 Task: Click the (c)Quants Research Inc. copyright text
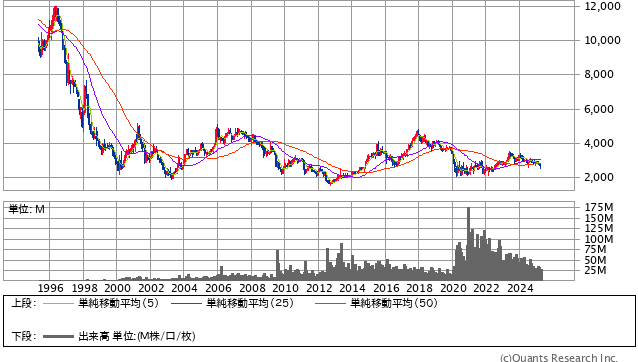(559, 358)
